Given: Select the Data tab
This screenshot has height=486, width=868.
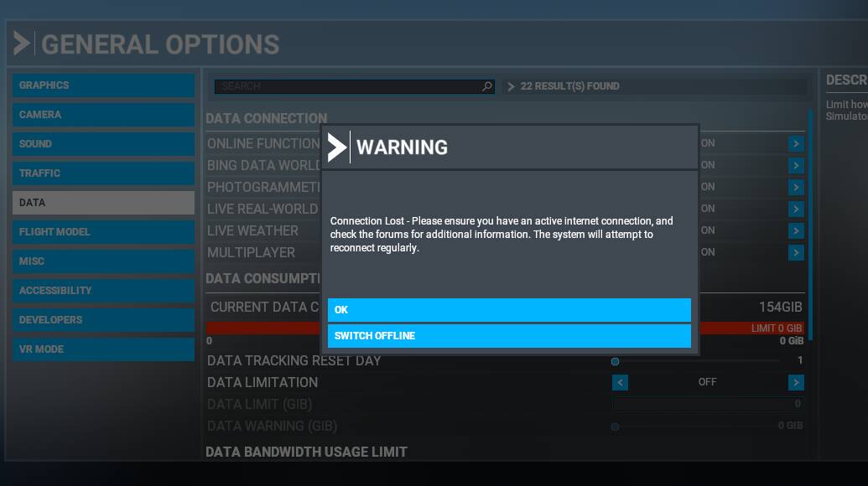Looking at the screenshot, I should pyautogui.click(x=103, y=203).
